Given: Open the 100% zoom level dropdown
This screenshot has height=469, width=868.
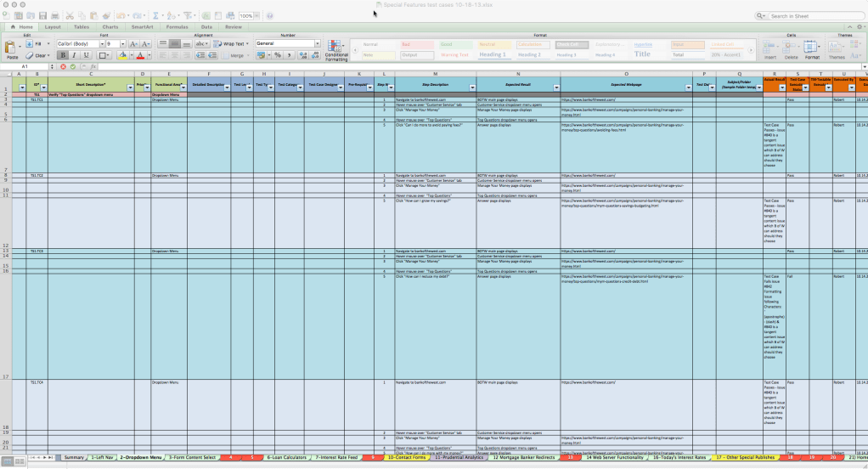Looking at the screenshot, I should coord(247,15).
